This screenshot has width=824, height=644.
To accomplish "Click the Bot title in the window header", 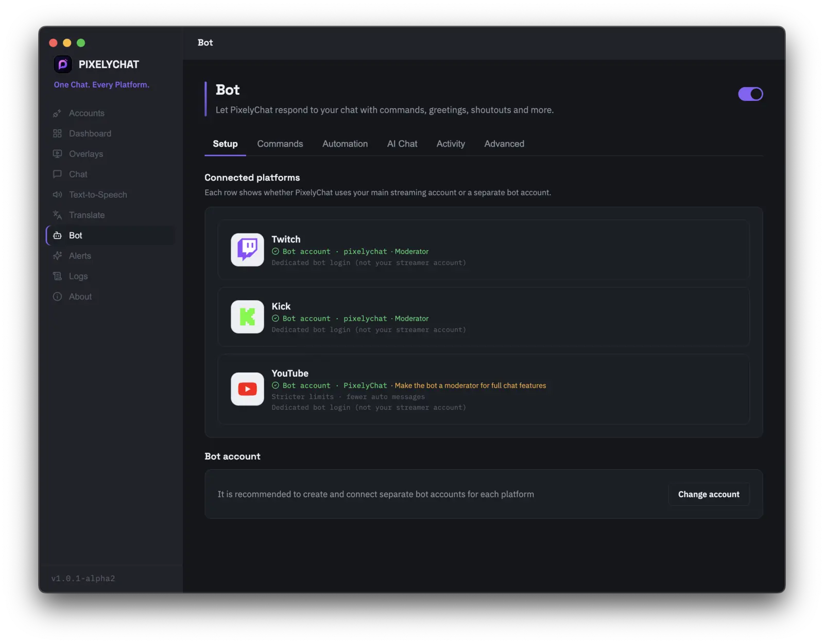I will pos(205,43).
